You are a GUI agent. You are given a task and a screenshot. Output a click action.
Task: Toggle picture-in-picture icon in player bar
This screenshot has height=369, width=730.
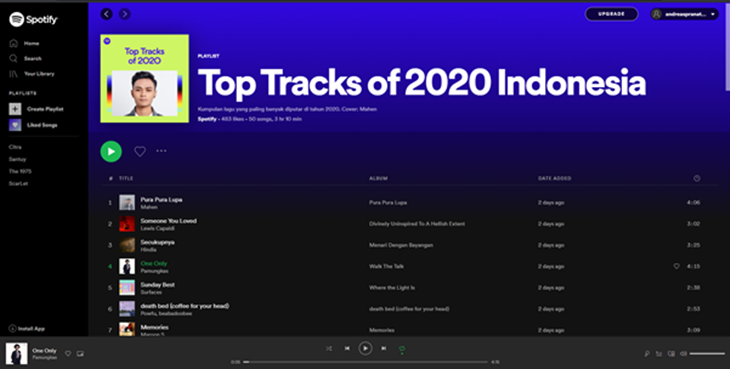pos(80,354)
